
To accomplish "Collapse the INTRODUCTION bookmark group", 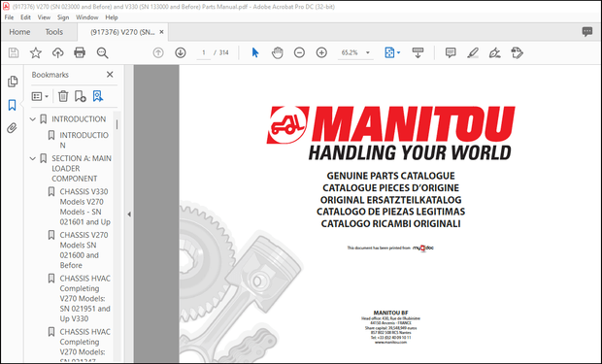I will coord(33,119).
